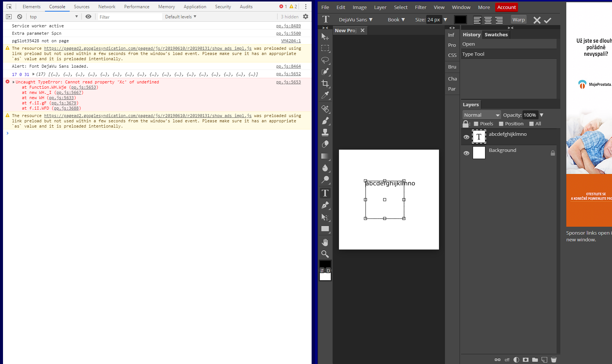Activate the Zoom tool

325,254
